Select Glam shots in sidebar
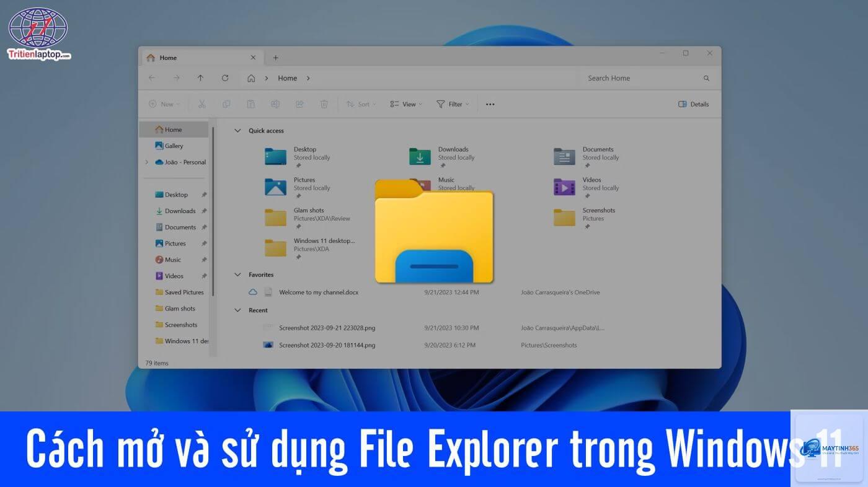Screen dimensions: 868x487 (175, 309)
